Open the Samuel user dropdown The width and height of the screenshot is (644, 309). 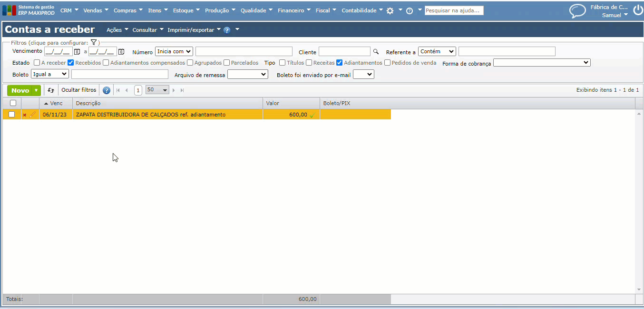coord(615,15)
